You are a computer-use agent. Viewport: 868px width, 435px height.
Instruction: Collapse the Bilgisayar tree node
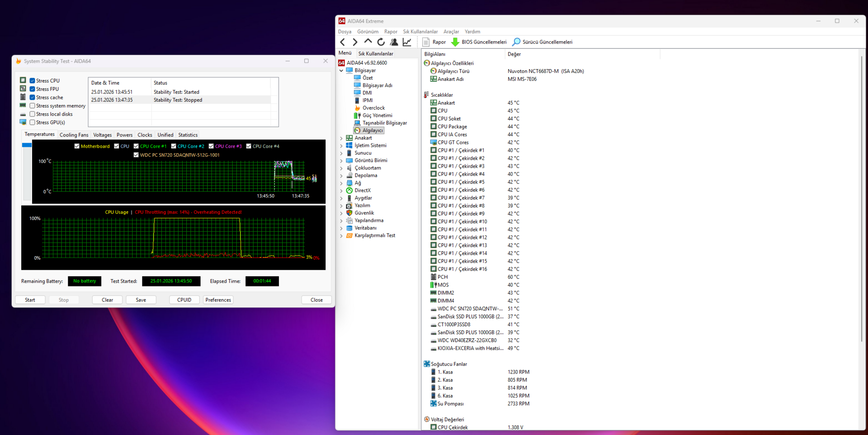341,70
